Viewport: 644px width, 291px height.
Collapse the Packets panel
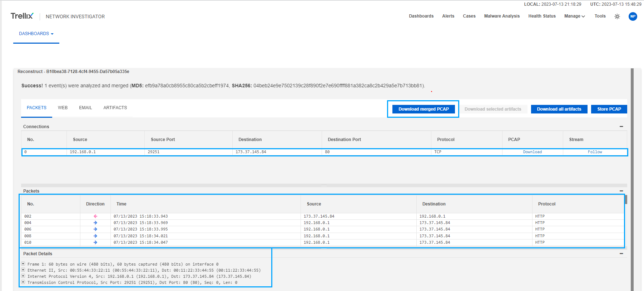click(x=621, y=191)
